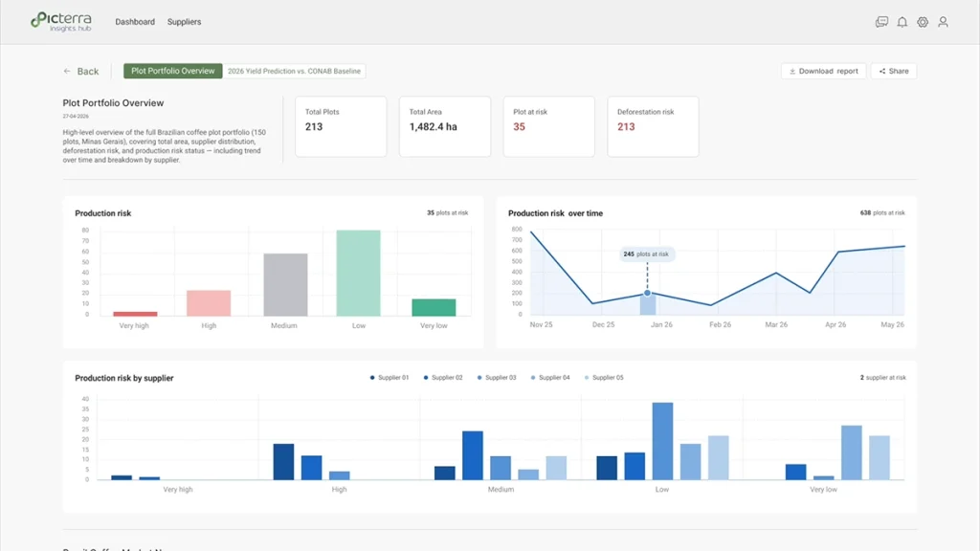Go to the Dashboard menu

point(135,22)
